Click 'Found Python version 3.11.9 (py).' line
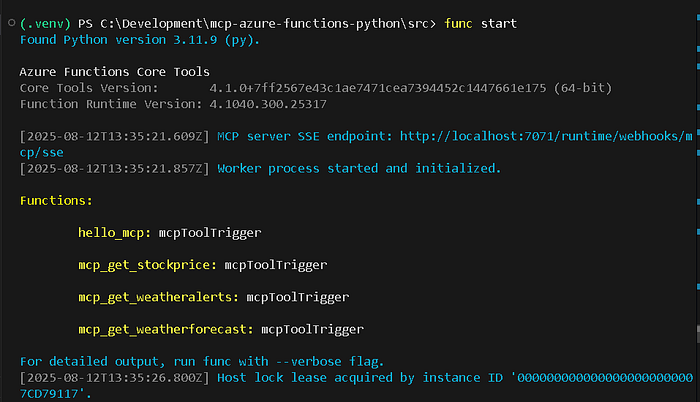The width and height of the screenshot is (700, 402). 139,40
